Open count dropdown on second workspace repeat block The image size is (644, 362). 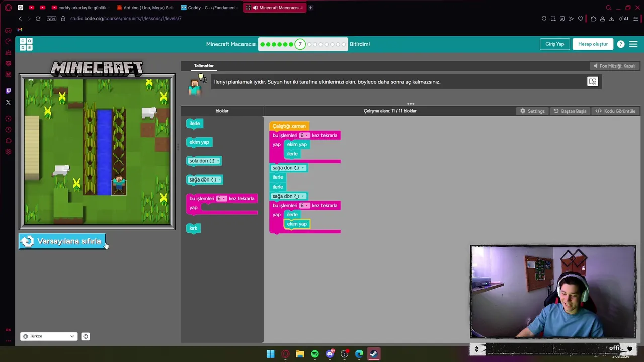(x=304, y=205)
